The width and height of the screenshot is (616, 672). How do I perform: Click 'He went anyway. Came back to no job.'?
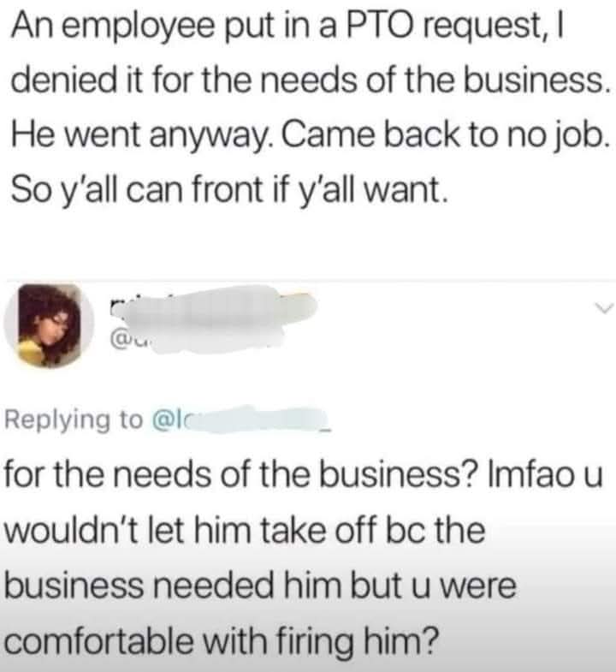311,135
